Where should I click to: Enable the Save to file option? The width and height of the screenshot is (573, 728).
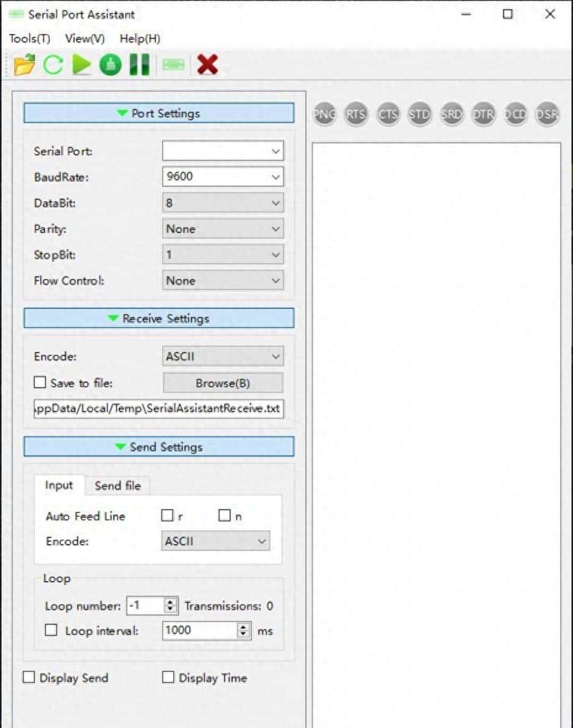point(40,382)
